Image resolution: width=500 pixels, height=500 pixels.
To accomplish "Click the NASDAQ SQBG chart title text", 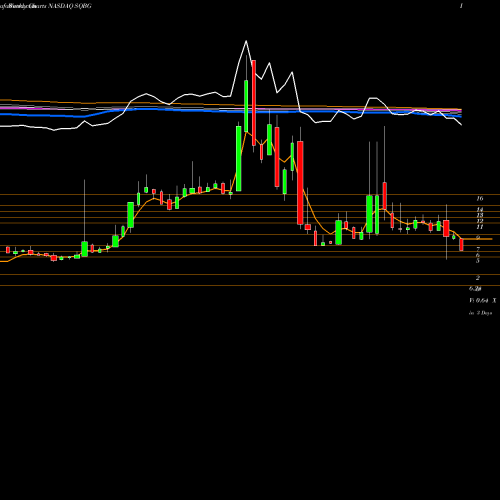I will click(70, 6).
